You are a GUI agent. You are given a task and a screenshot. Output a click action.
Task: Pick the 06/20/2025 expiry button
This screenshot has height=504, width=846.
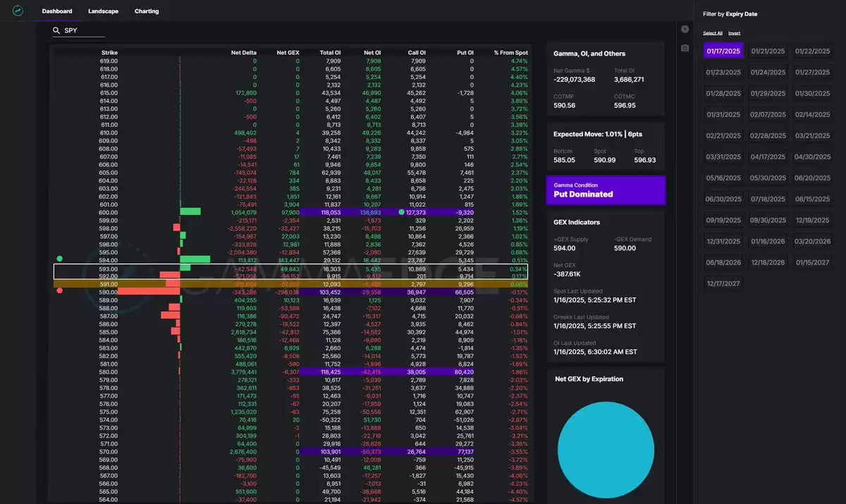coord(812,178)
